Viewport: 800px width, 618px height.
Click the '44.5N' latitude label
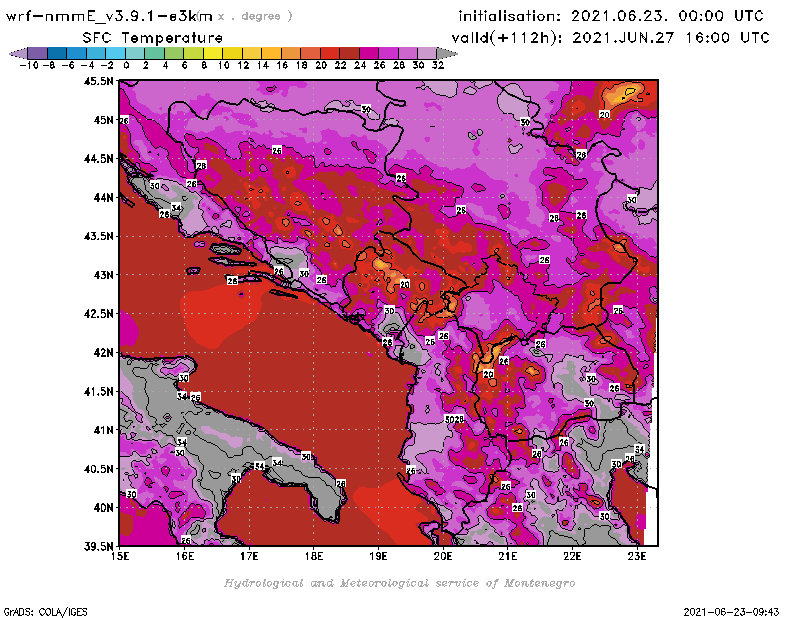[98, 159]
